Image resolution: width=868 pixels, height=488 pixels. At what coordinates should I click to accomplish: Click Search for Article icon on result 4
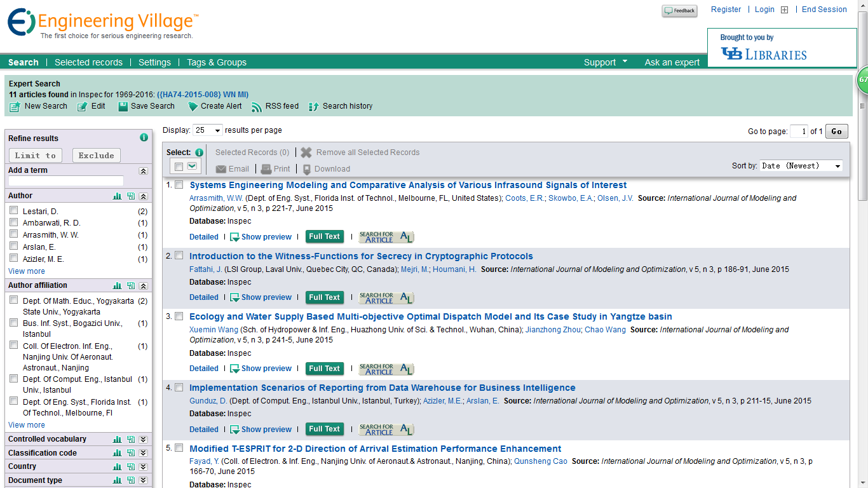(x=386, y=430)
